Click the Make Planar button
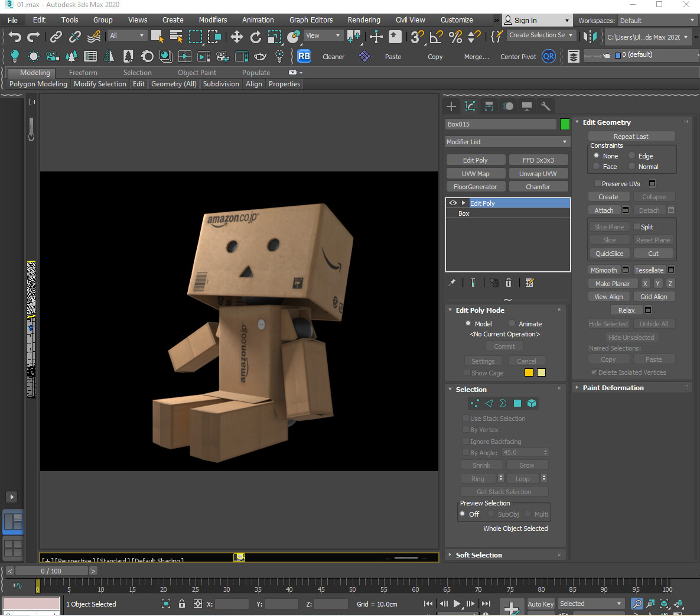 pos(612,283)
